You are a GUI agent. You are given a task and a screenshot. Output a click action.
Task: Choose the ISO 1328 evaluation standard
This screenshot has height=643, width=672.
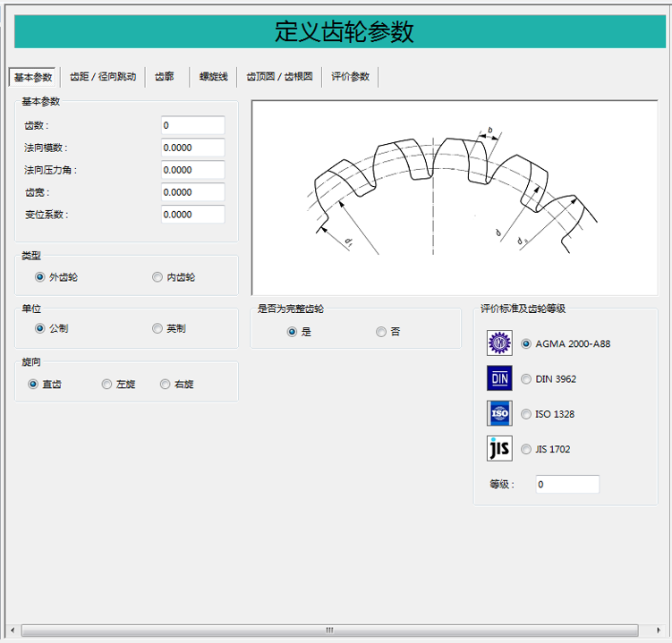[x=526, y=414]
